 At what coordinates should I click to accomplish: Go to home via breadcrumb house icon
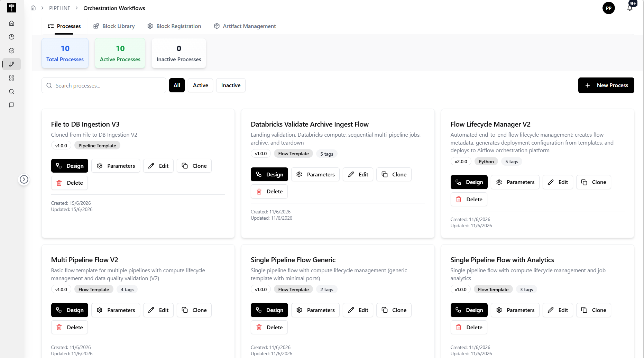[33, 8]
